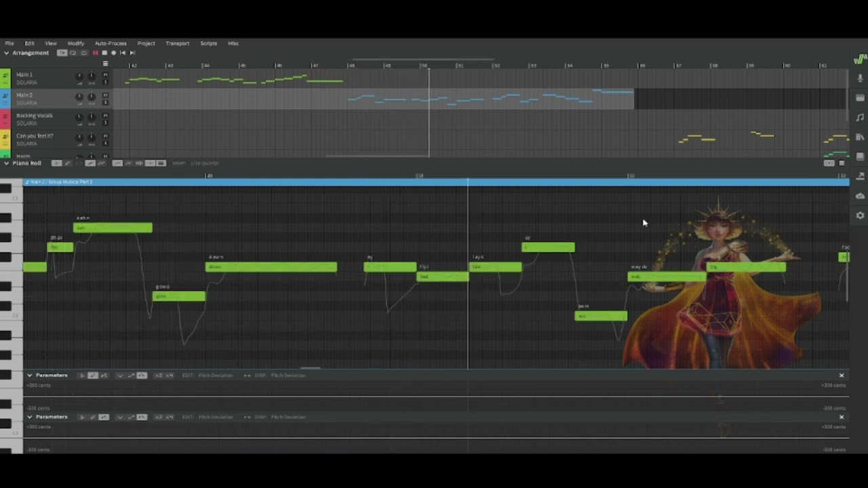Jump to end with skip-forward button
Viewport: 868px width, 488px height.
click(132, 53)
